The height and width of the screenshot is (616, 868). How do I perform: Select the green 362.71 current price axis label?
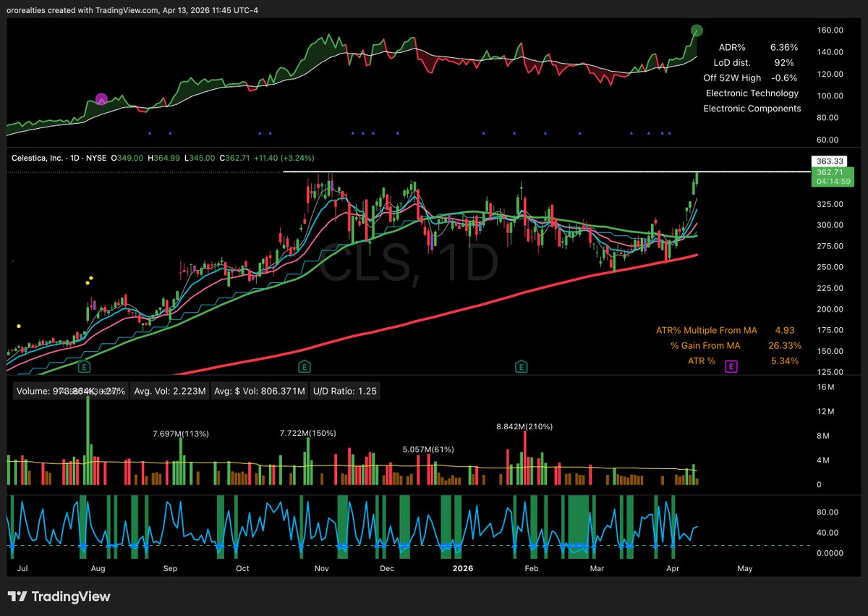[x=833, y=177]
